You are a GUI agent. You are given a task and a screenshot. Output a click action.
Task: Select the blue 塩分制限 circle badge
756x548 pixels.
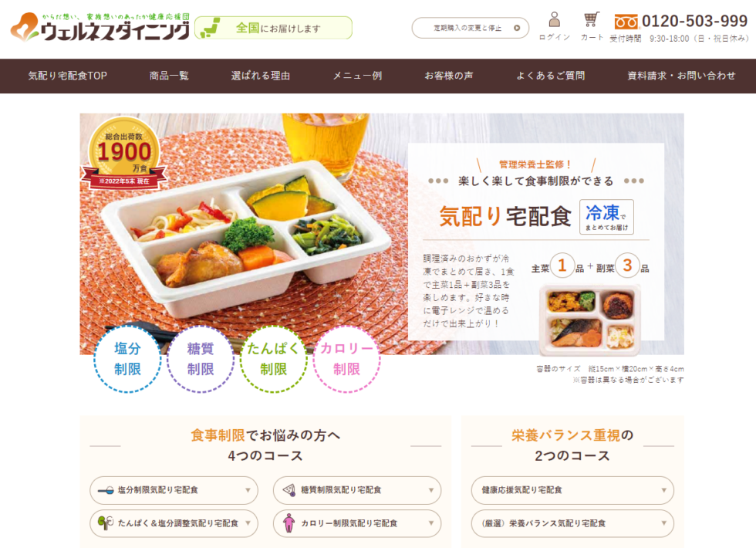click(x=127, y=359)
